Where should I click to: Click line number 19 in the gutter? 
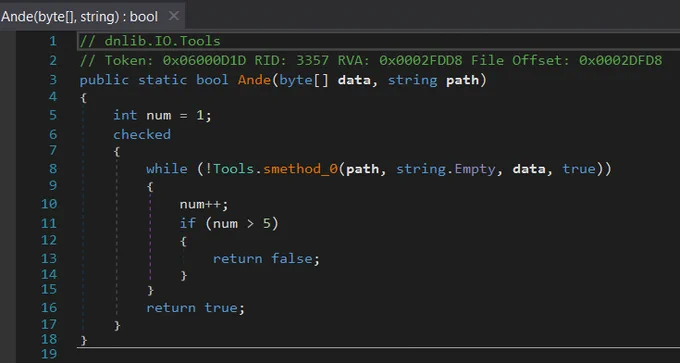pyautogui.click(x=49, y=354)
